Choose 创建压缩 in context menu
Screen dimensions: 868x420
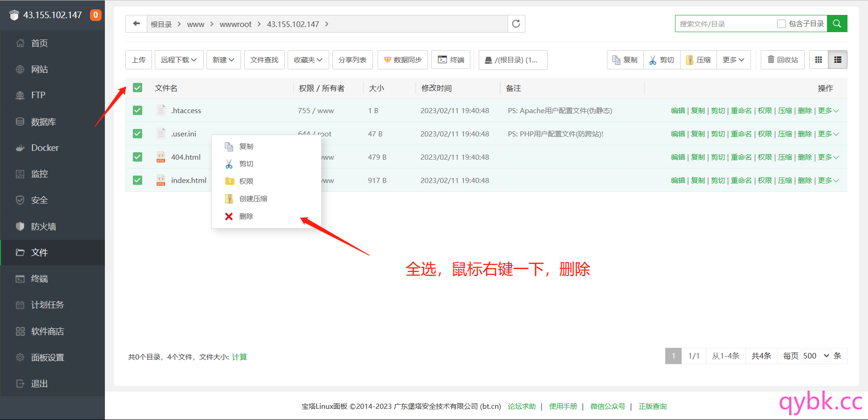[266, 199]
